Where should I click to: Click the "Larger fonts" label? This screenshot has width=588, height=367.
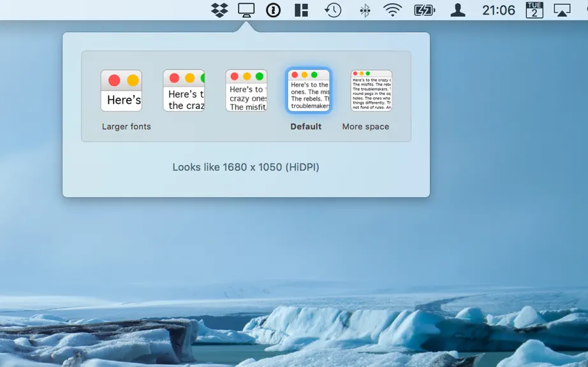[126, 127]
